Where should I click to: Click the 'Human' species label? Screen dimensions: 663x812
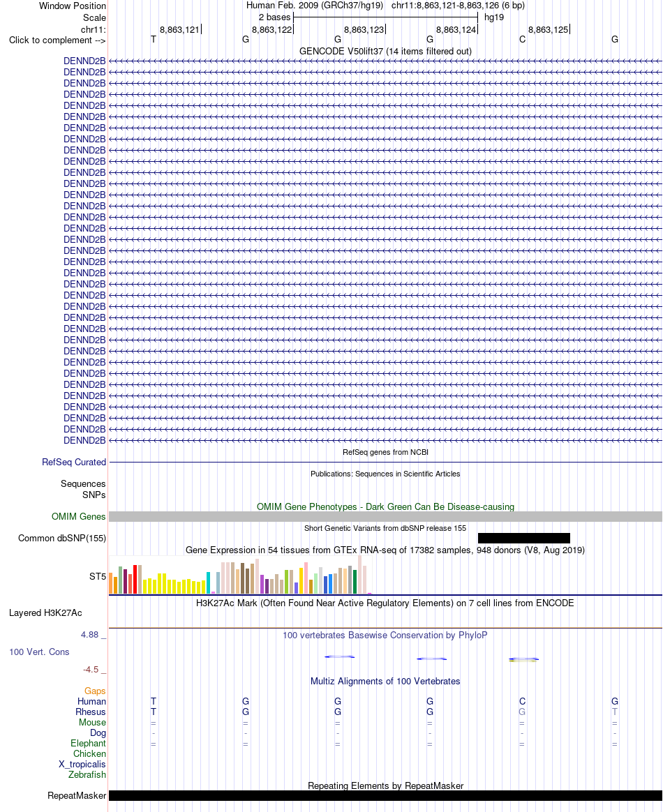[x=91, y=701]
